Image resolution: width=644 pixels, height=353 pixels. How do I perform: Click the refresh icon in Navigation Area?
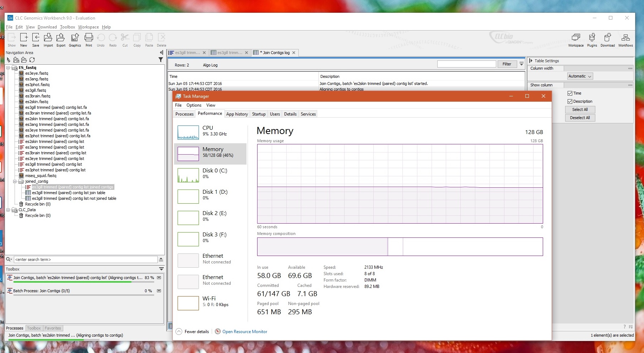click(x=32, y=60)
